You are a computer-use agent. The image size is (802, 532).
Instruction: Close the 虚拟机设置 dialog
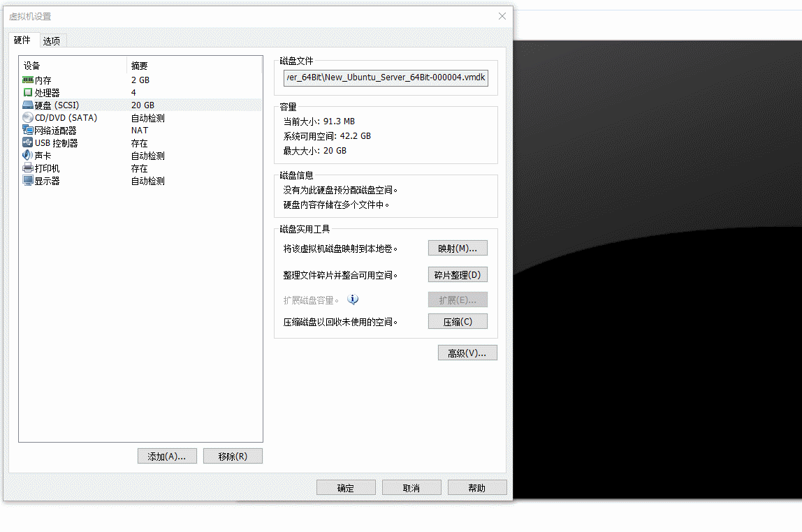502,16
